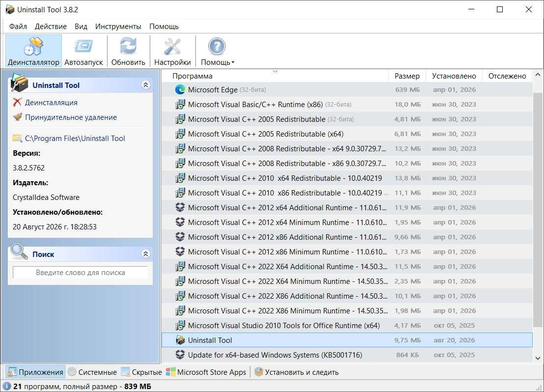
Task: Click icon of Visual C++ 2012 x64 Minimum Runtime
Action: (180, 222)
